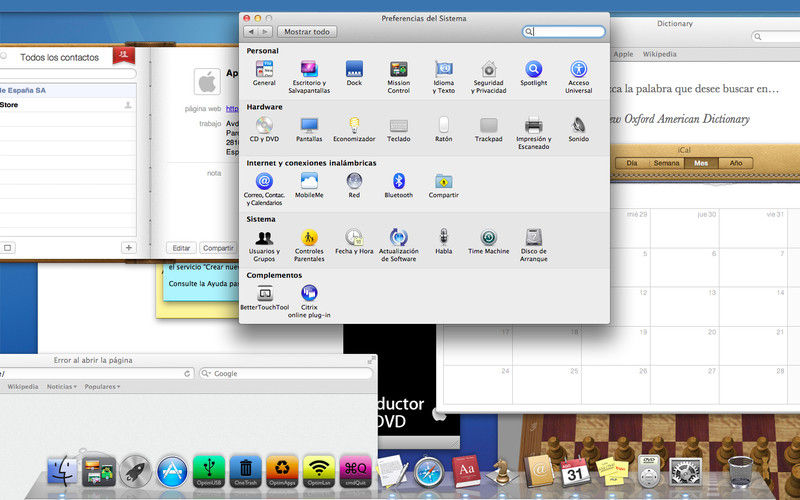
Task: Click the Google search field in Safari
Action: click(x=286, y=373)
